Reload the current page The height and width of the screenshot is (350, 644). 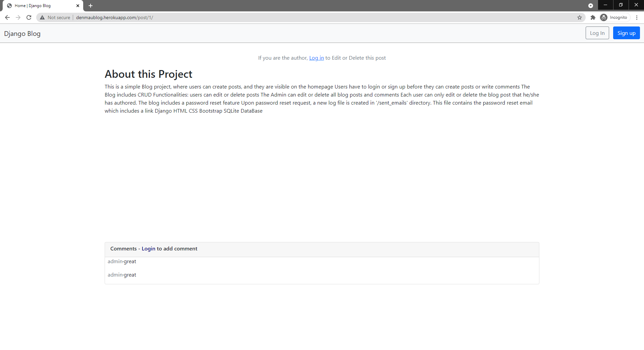[29, 17]
